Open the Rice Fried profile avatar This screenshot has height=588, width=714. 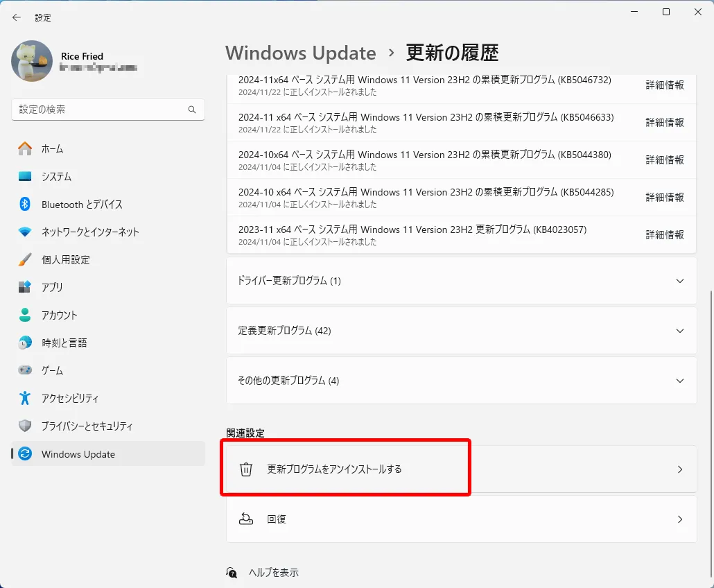[x=32, y=61]
